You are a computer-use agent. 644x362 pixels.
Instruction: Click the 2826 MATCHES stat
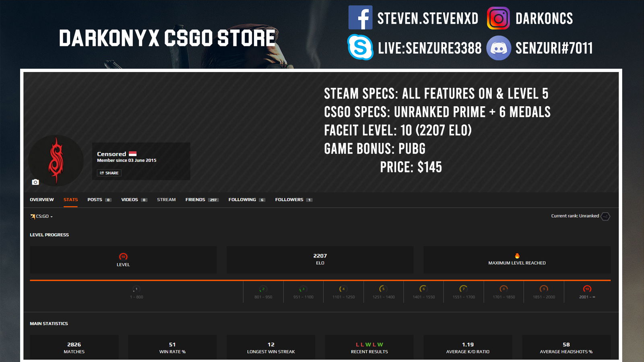74,348
